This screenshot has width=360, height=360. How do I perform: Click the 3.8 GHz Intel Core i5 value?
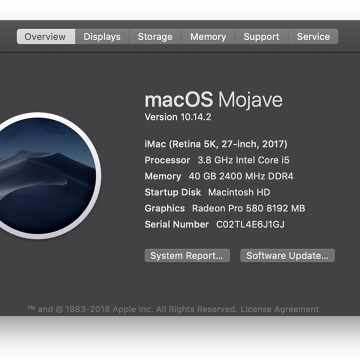tap(243, 160)
